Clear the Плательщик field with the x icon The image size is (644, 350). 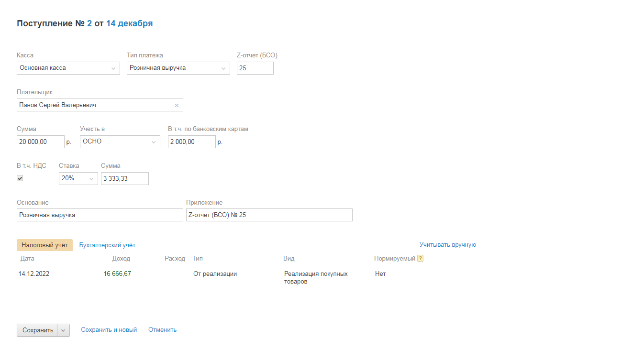tap(177, 105)
